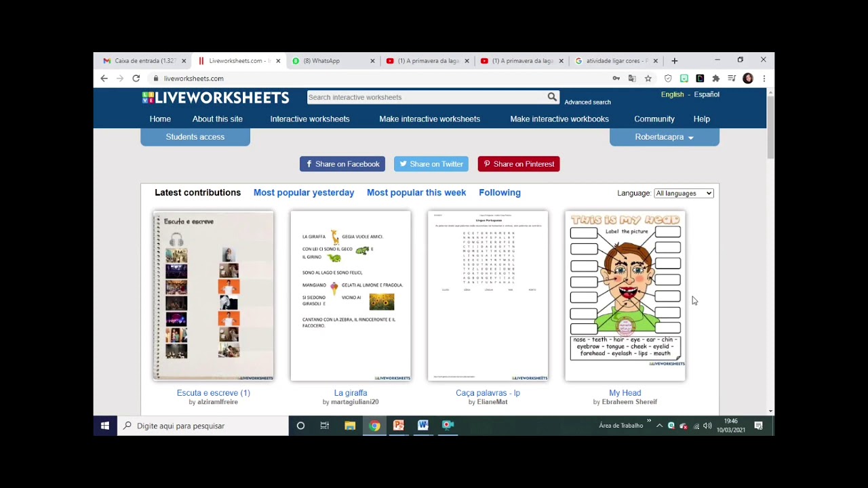868x488 pixels.
Task: Open Word from taskbar
Action: point(423,426)
